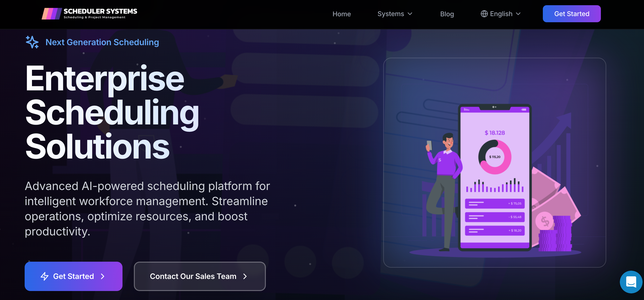Open the Blog nav link
The width and height of the screenshot is (644, 300).
[x=447, y=14]
